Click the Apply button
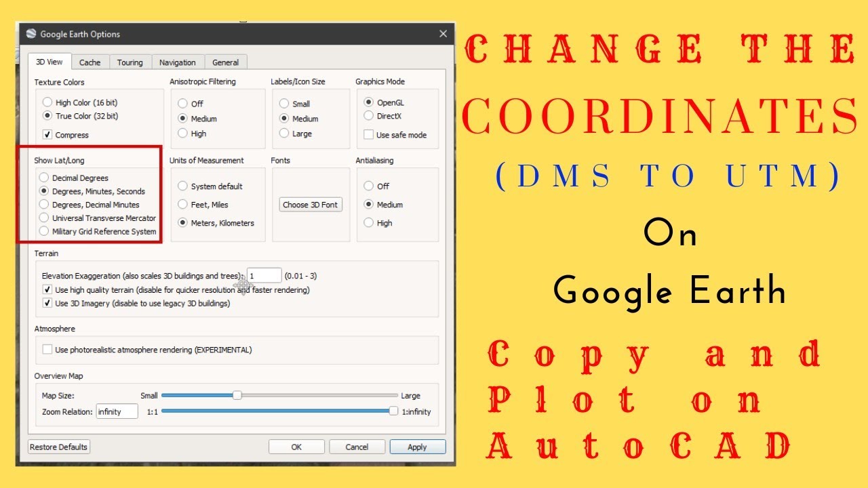The image size is (868, 488). (x=417, y=447)
